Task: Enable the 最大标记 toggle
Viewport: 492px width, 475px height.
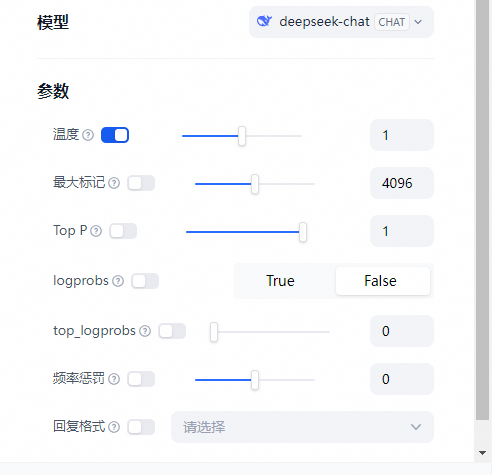Action: [x=141, y=183]
